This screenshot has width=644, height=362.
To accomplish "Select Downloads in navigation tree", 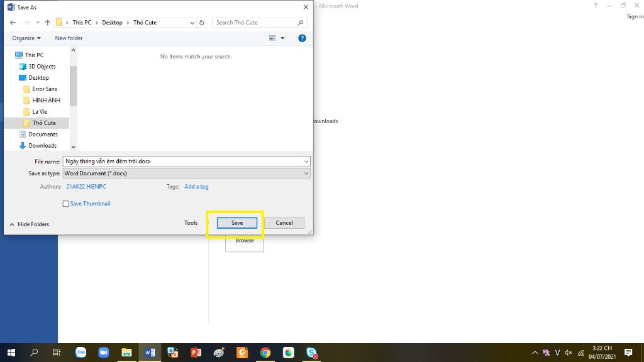I will 42,146.
